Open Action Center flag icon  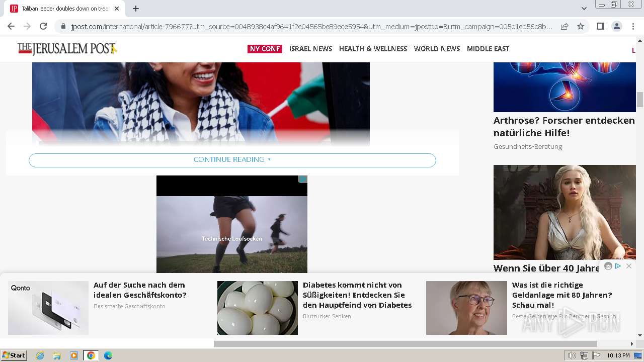[596, 355]
